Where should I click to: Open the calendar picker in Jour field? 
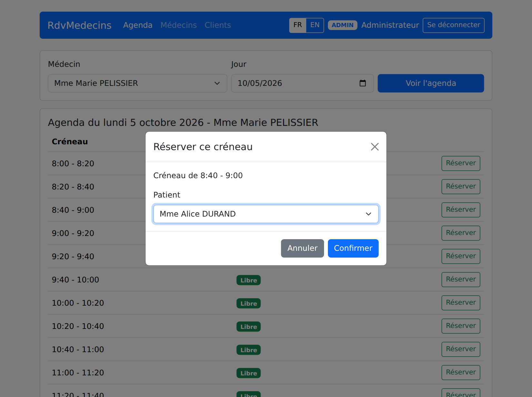363,83
